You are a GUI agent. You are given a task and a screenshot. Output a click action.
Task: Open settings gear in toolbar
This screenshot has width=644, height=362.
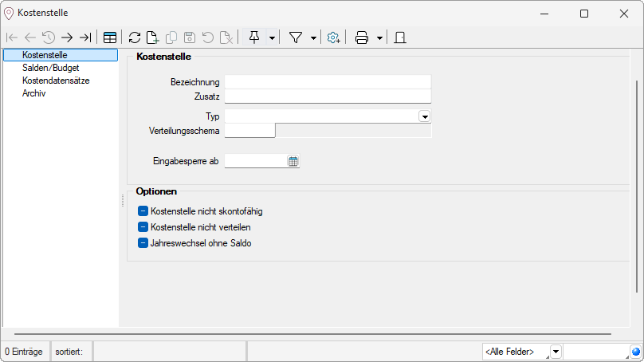coord(334,37)
